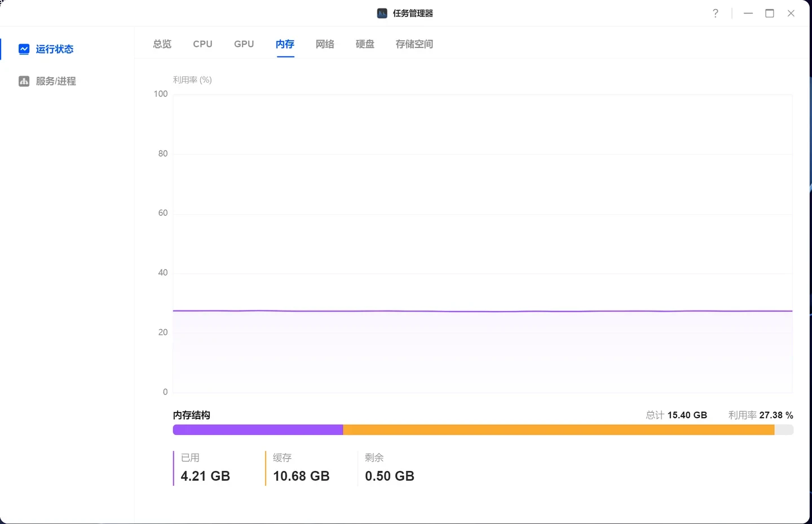Click the purple memory usage line in chart
812x524 pixels.
pos(483,311)
